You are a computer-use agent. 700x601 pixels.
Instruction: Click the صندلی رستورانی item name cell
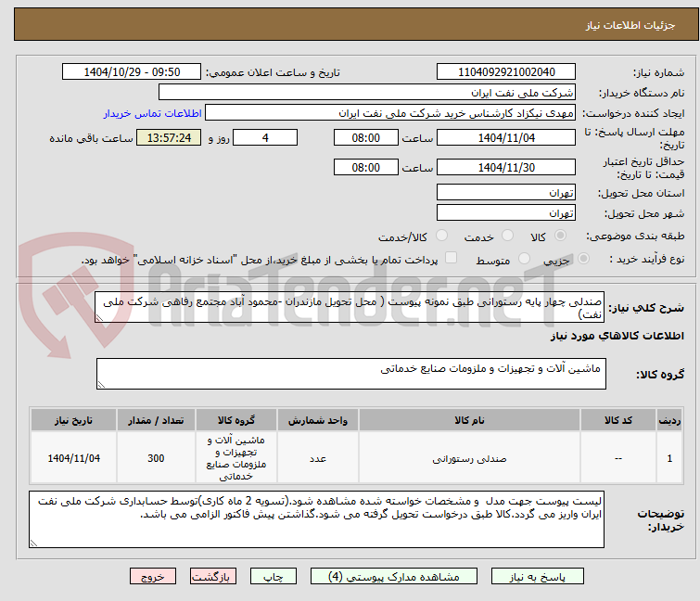point(470,458)
